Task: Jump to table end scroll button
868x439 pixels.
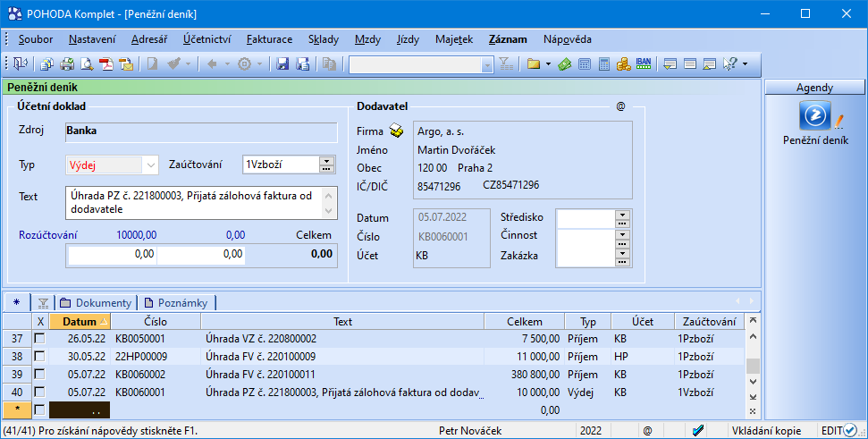Action: (x=753, y=396)
